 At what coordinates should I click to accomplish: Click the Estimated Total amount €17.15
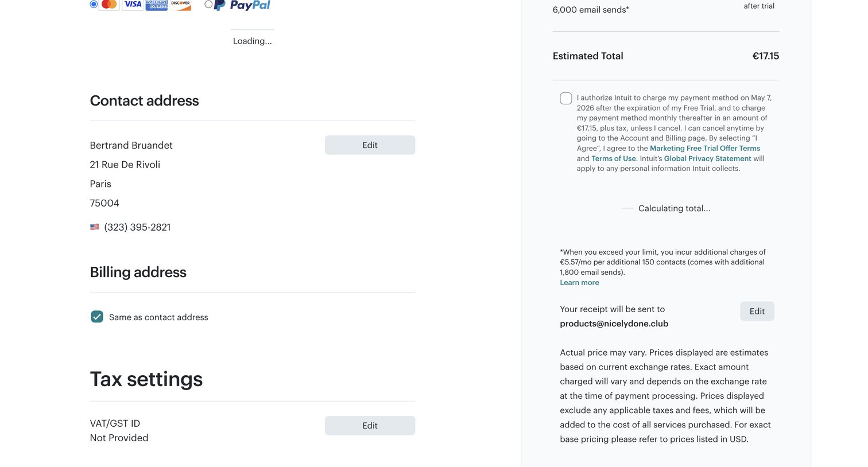point(766,56)
